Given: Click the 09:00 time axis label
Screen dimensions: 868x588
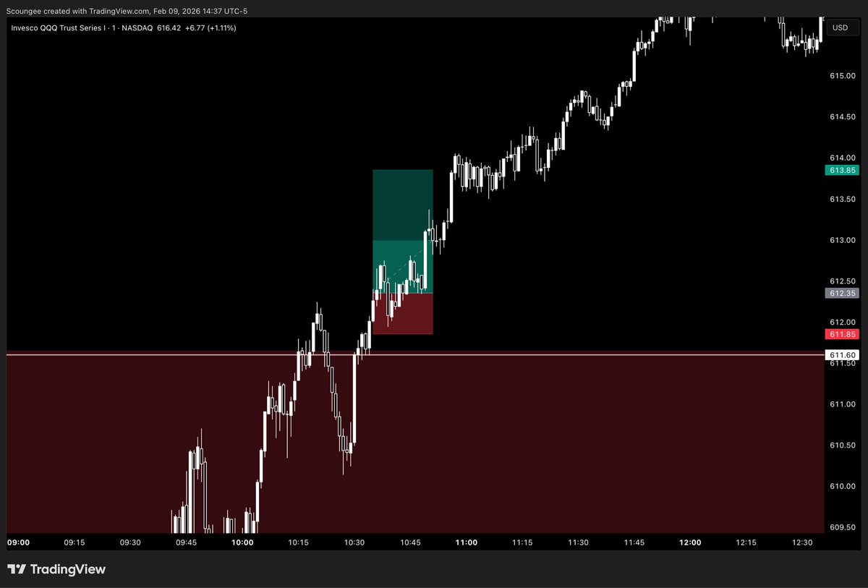Looking at the screenshot, I should click(x=18, y=542).
